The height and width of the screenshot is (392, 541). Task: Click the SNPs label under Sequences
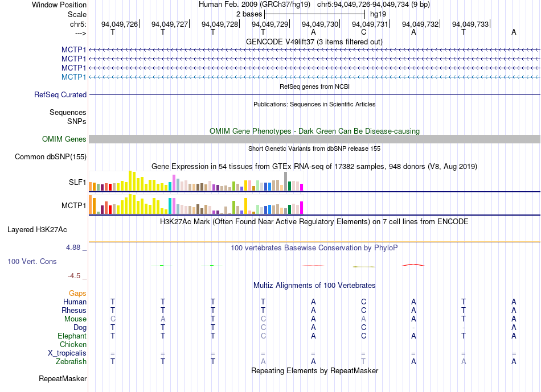[x=77, y=121]
